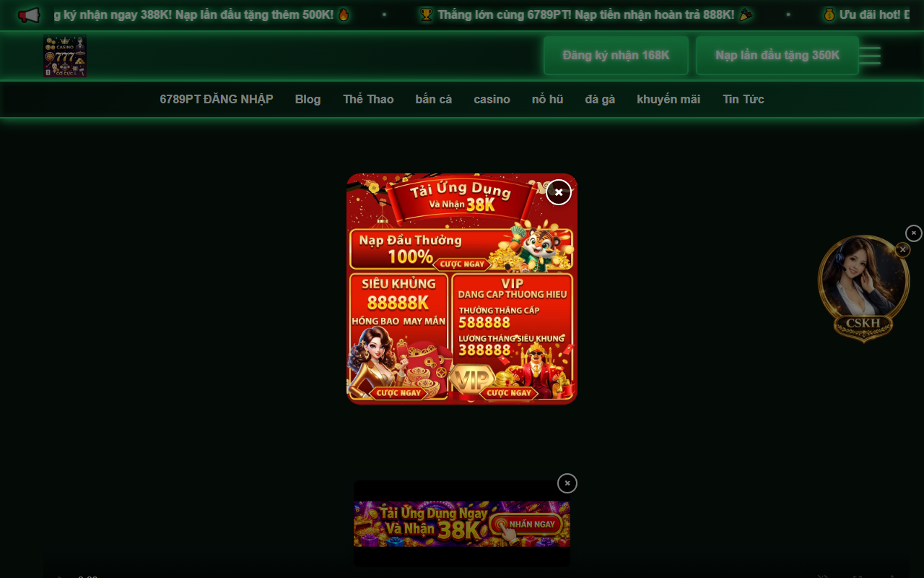Viewport: 924px width, 578px height.
Task: Open khuyến mãi promotions page
Action: [668, 100]
